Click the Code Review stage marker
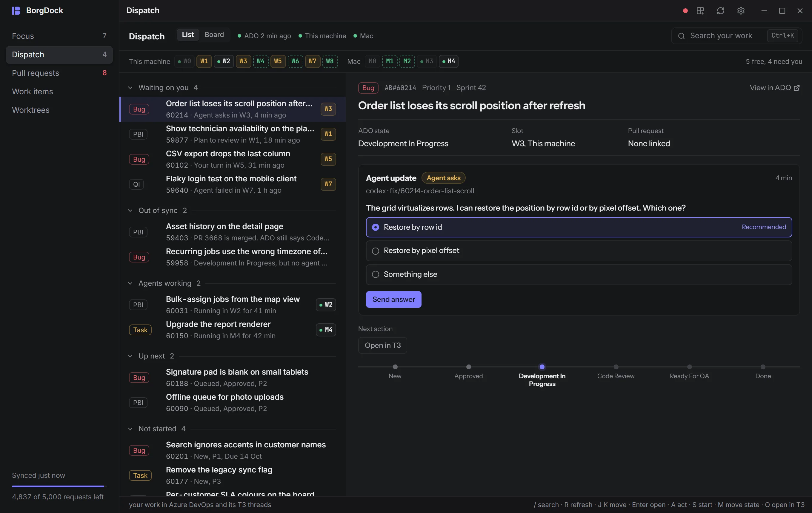This screenshot has height=513, width=812. click(616, 367)
